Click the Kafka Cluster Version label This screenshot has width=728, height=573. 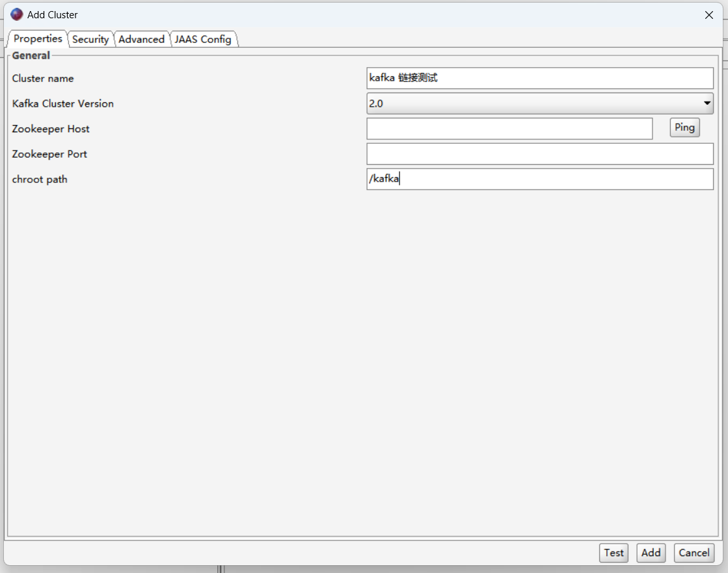[62, 104]
